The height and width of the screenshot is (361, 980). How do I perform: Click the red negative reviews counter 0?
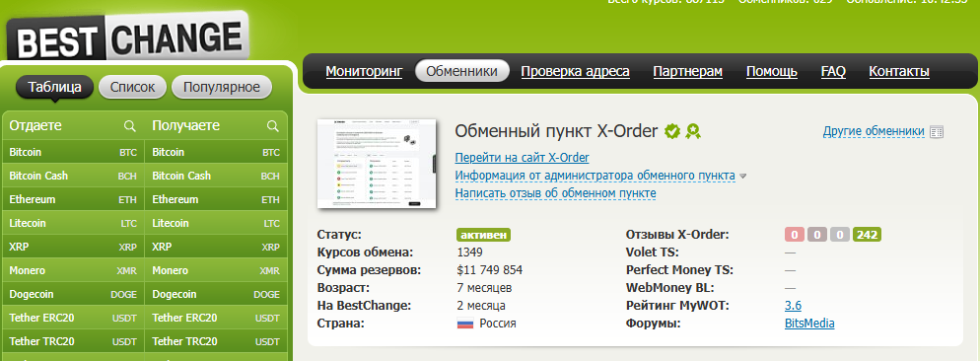795,236
